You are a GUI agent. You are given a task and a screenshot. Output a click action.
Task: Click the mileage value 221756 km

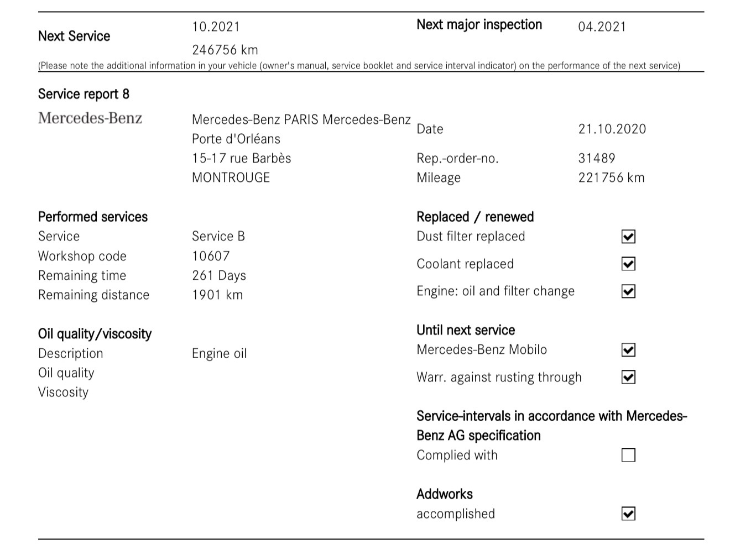(x=612, y=177)
